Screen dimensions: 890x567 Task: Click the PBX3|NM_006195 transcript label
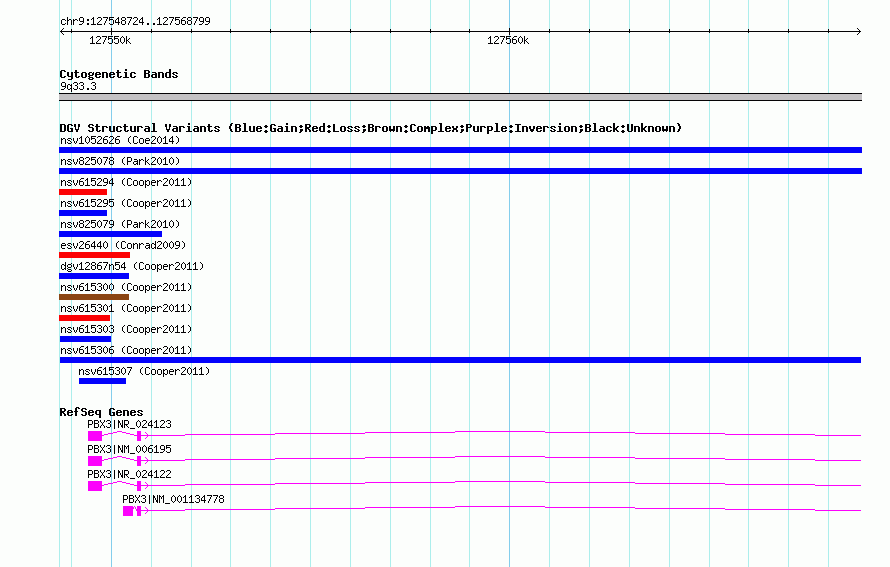click(129, 450)
